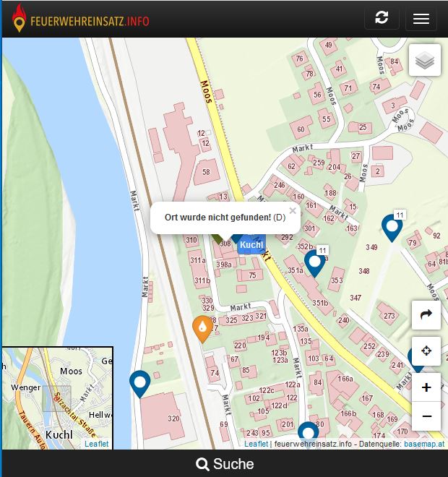
Task: Click the blue Kuchl location label
Action: point(251,245)
